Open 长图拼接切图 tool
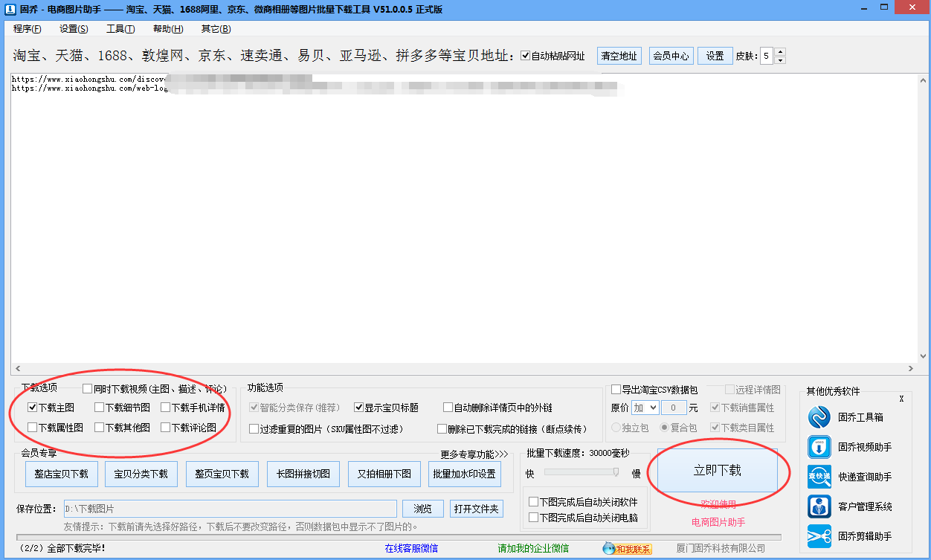 [303, 474]
